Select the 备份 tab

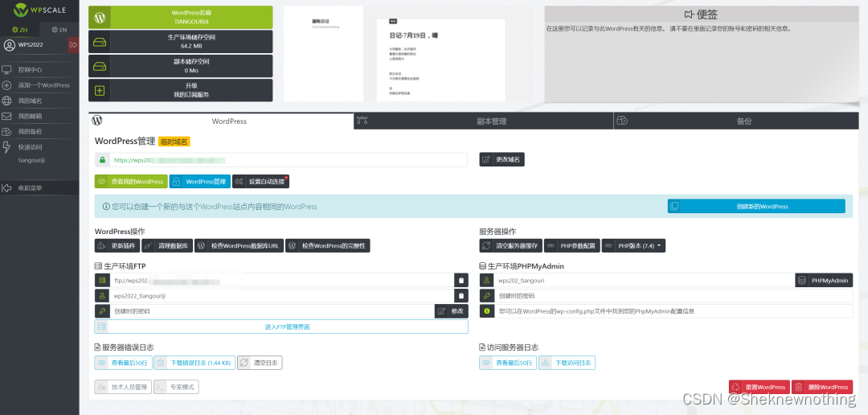pos(736,121)
